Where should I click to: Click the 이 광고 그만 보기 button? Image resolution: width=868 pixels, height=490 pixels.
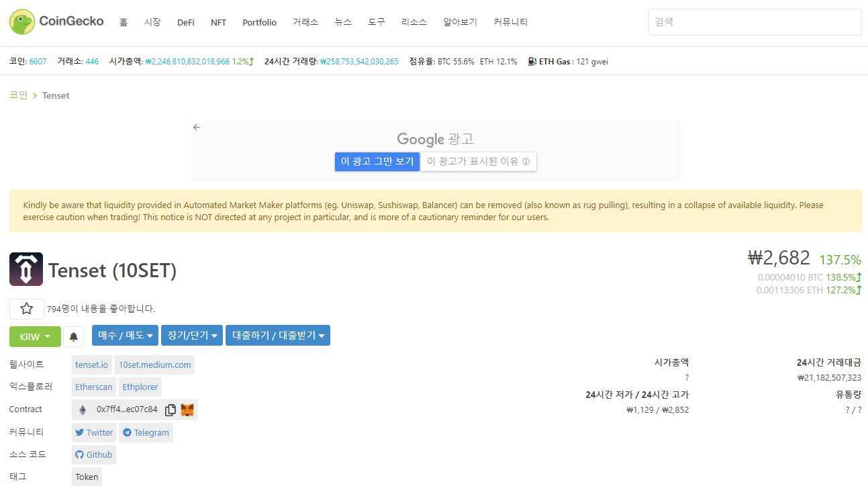377,162
